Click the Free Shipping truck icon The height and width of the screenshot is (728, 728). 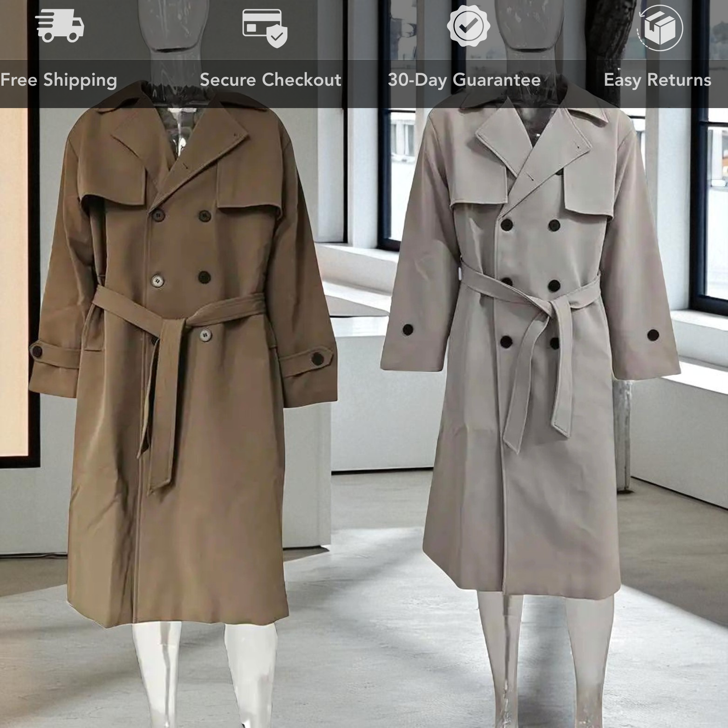coord(61,26)
